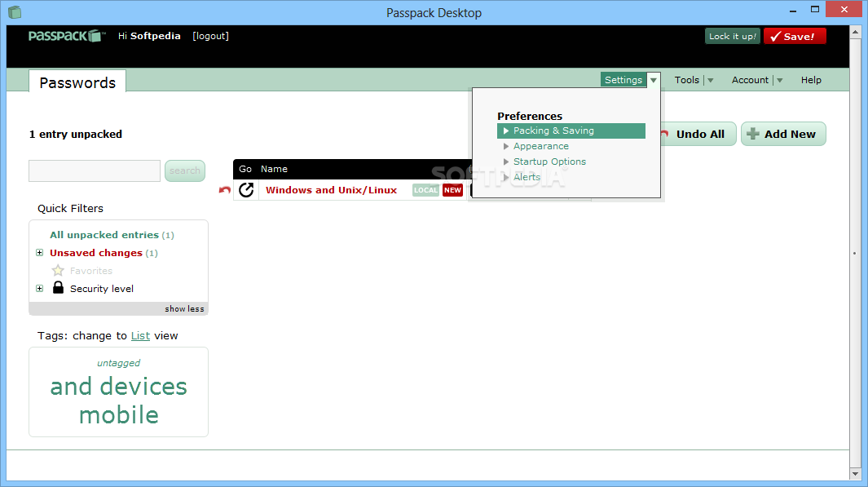Click the Add New button
Screen dimensions: 868x487
click(x=783, y=134)
